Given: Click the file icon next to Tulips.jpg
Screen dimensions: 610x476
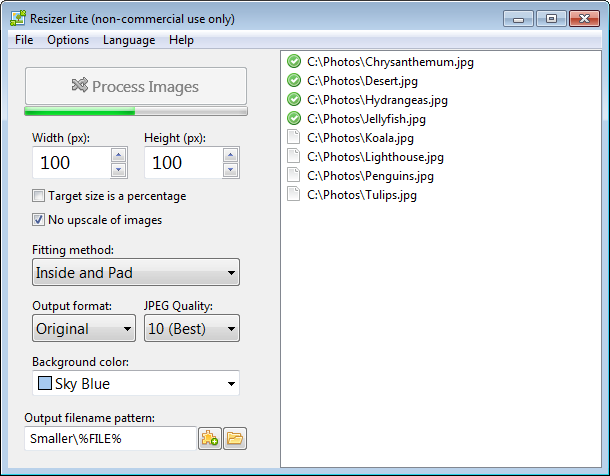Looking at the screenshot, I should click(294, 195).
